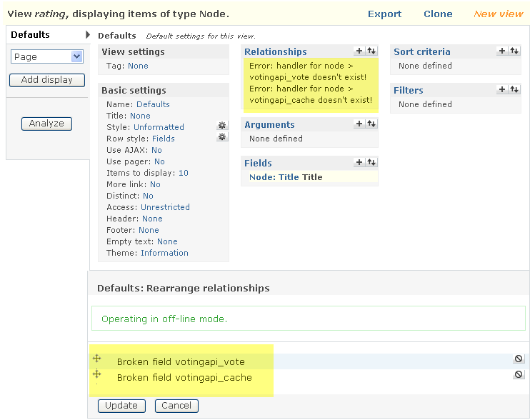Edit Items to display value 10
Screen dimensions: 530x420
[x=183, y=173]
